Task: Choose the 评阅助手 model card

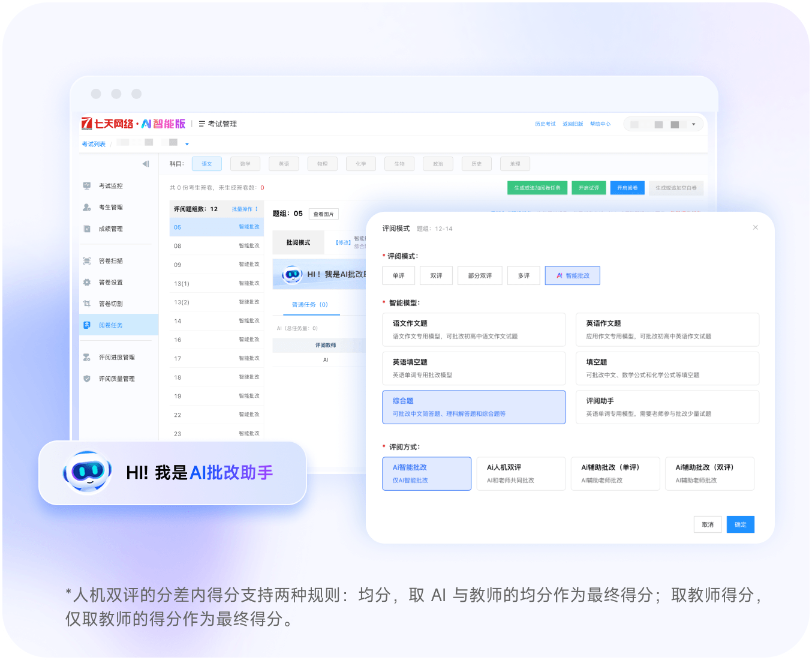Action: coord(667,407)
